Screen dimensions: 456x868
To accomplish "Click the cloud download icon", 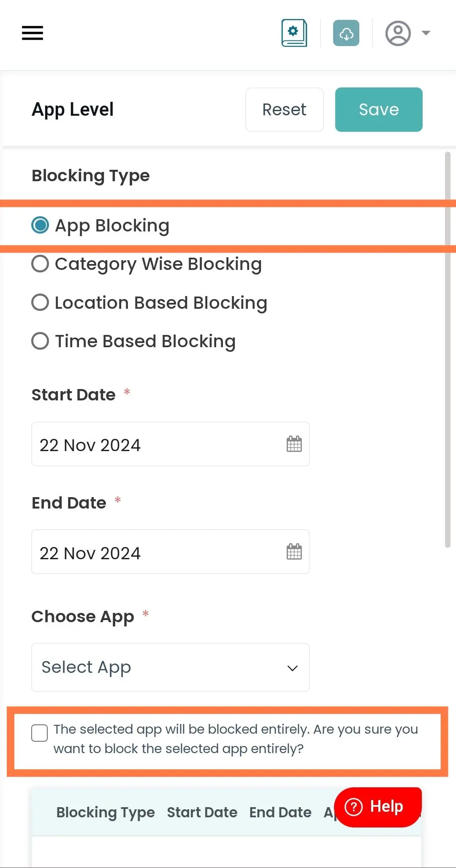I will coord(346,33).
